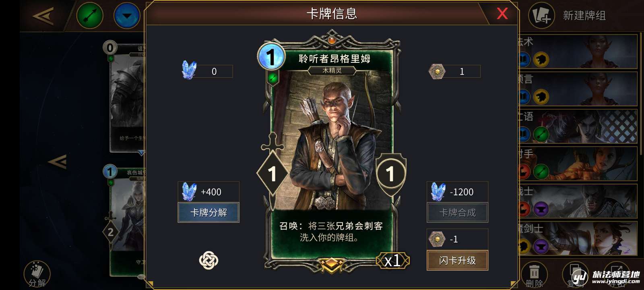This screenshot has height=290, width=644.
Task: Click the back arrow at top left
Action: tap(43, 16)
